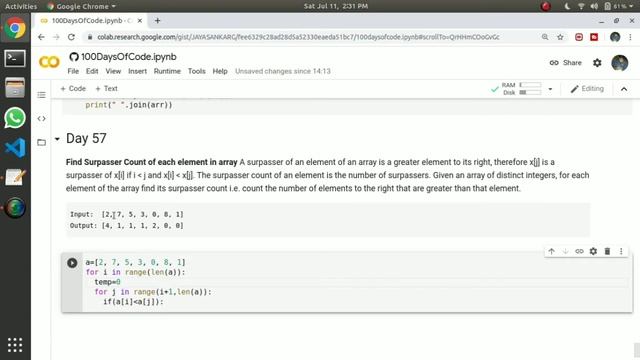Open Runtime menu
Viewport: 640px width, 360px height.
coord(167,71)
